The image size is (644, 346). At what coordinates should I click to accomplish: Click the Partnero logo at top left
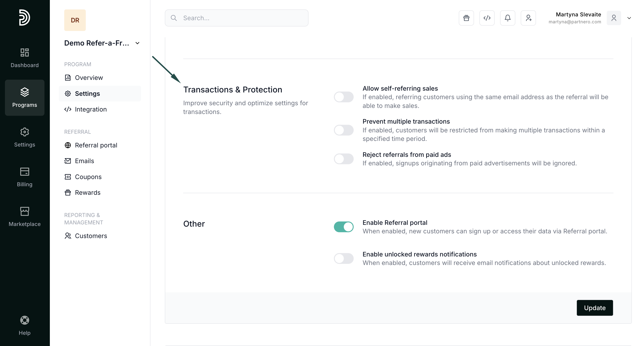tap(24, 18)
